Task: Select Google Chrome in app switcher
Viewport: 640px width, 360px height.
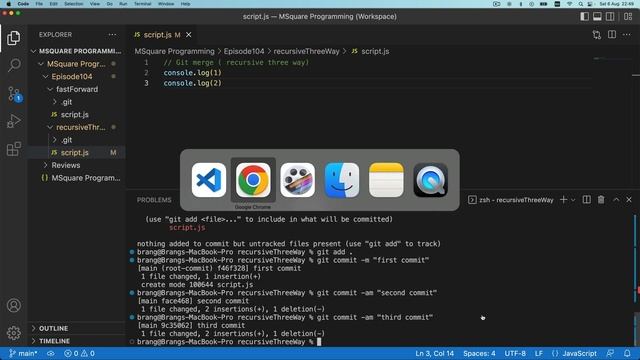Action: click(253, 180)
